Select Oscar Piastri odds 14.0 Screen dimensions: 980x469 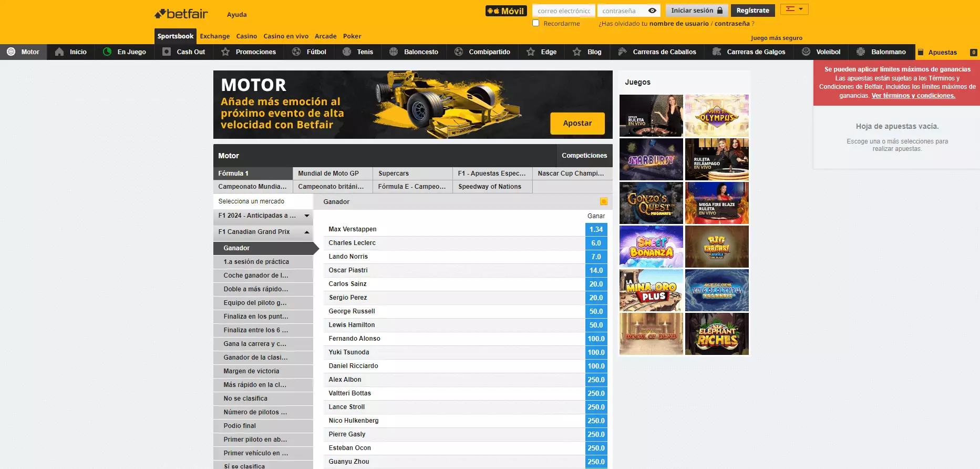pos(596,270)
